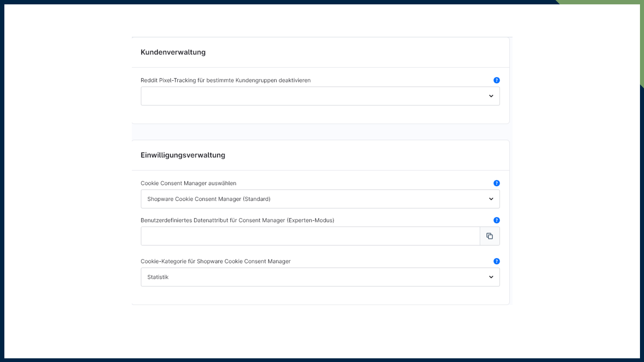Click chevron arrow next to Statistik
This screenshot has height=362, width=644.
coord(491,277)
